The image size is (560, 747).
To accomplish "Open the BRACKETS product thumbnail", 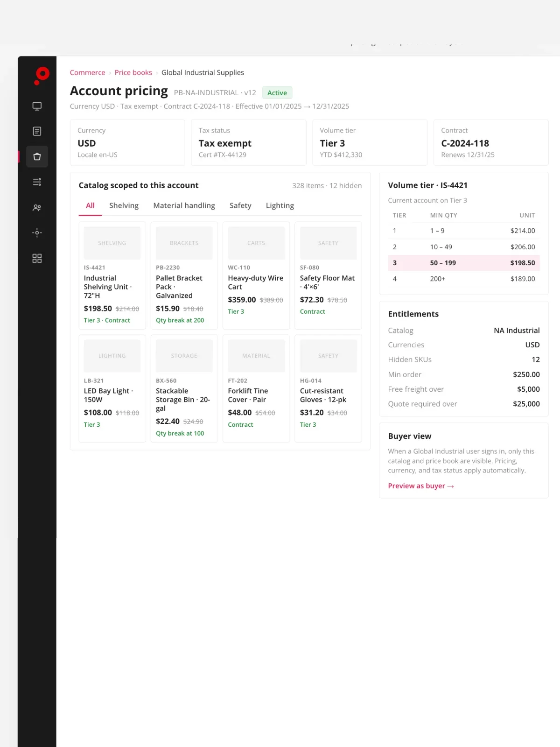I will [184, 243].
